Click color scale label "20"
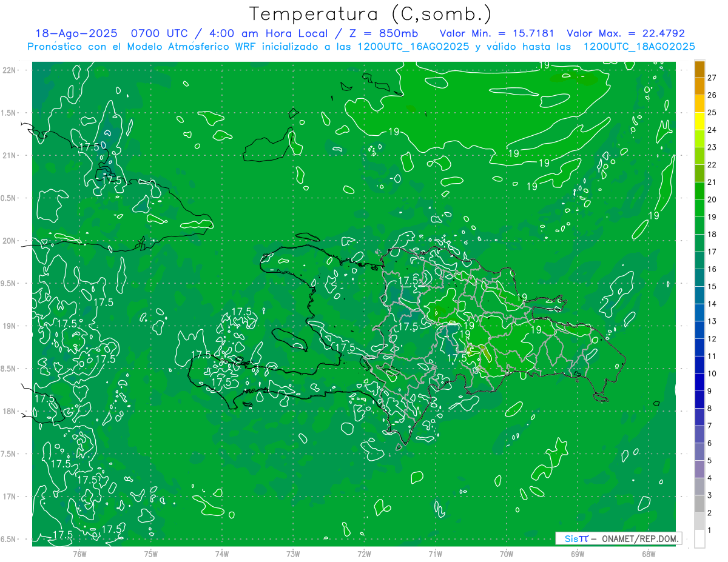 click(712, 199)
